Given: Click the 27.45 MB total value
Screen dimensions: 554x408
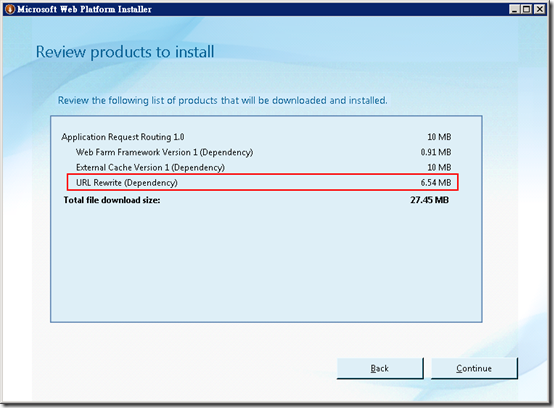Looking at the screenshot, I should point(429,200).
